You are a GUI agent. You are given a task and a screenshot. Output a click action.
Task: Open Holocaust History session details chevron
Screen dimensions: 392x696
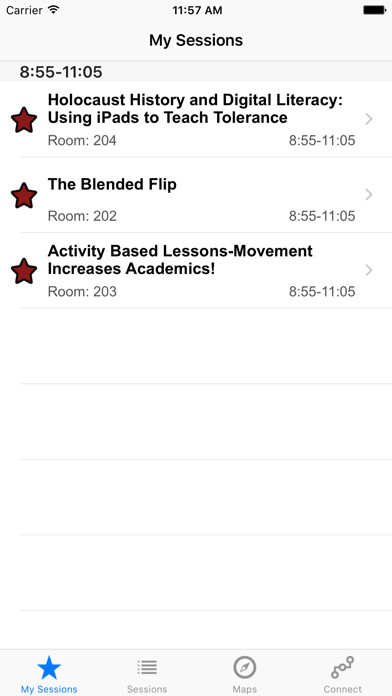(x=368, y=119)
